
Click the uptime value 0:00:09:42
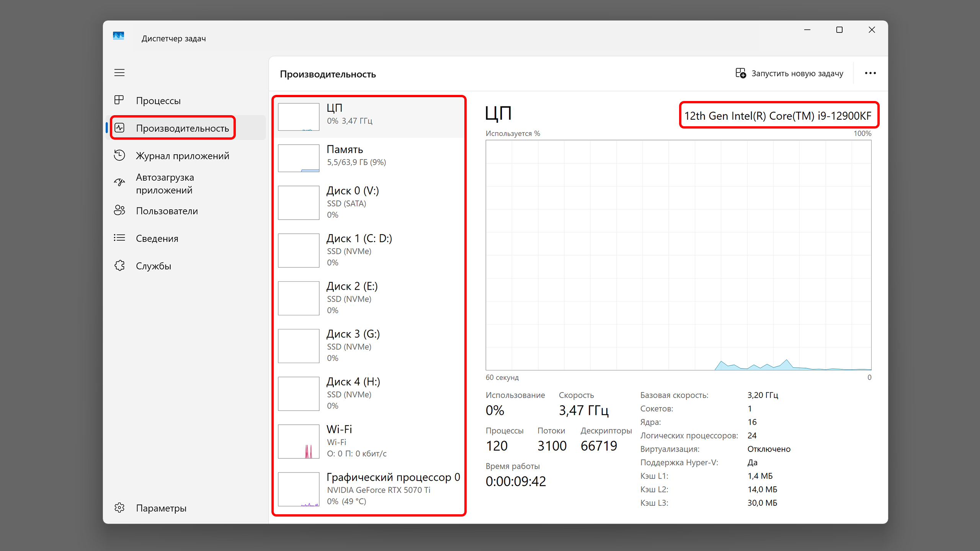516,481
